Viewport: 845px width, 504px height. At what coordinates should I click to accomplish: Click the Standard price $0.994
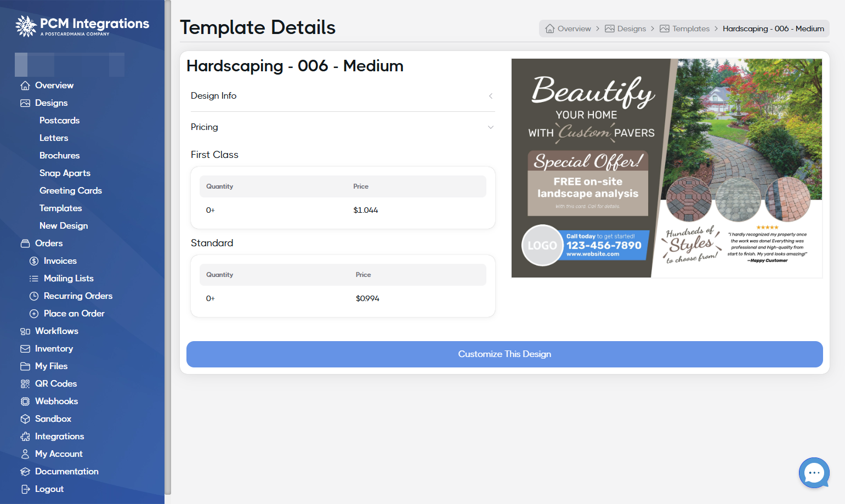coord(367,299)
